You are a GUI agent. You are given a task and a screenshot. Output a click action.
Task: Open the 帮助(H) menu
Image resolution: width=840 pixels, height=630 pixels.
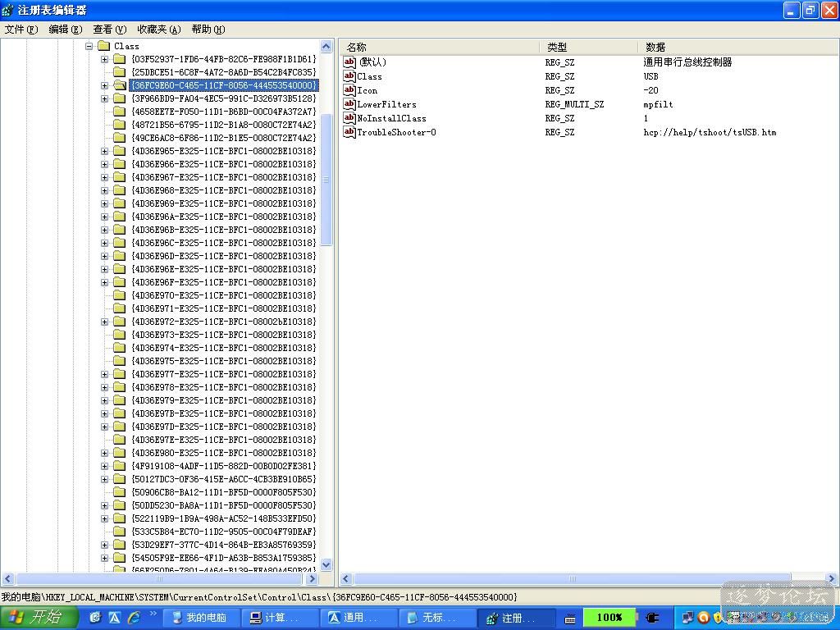pyautogui.click(x=208, y=29)
